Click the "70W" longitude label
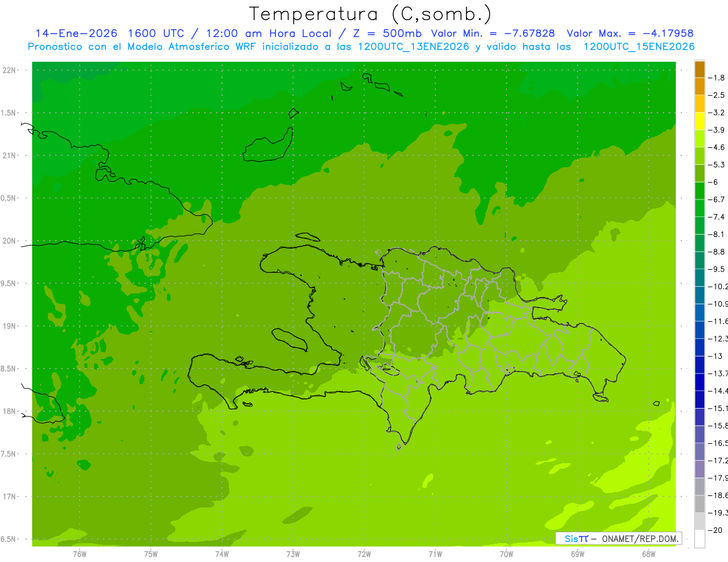 507,554
